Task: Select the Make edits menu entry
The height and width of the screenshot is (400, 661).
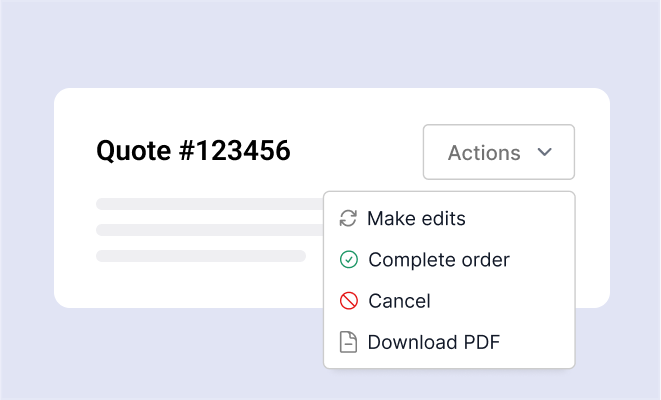Action: pos(416,218)
